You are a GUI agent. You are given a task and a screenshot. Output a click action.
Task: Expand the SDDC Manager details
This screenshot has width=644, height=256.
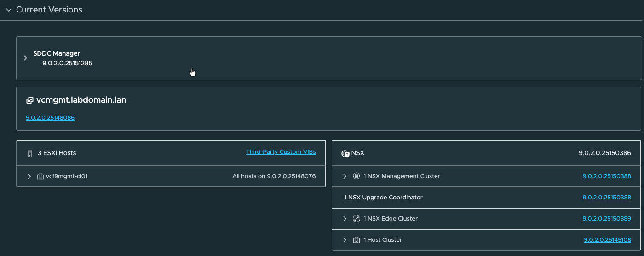coord(26,58)
